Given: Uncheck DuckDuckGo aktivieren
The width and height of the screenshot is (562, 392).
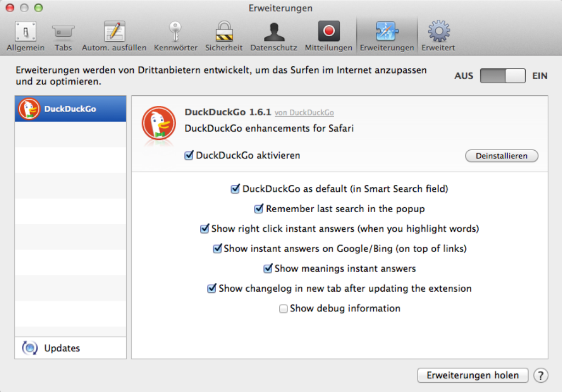Looking at the screenshot, I should pyautogui.click(x=189, y=155).
